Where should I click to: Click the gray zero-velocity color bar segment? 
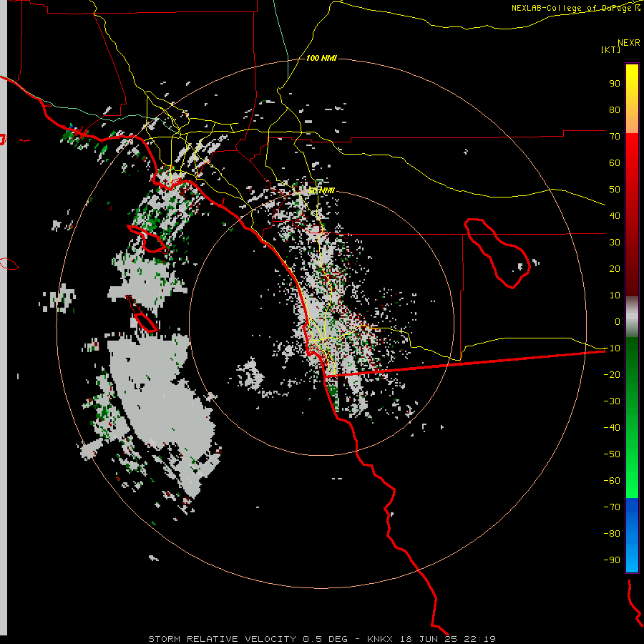[632, 317]
